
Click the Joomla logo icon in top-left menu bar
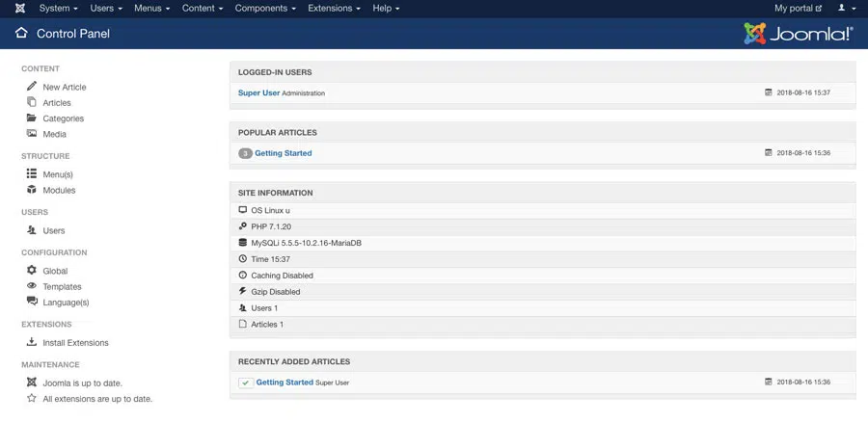pyautogui.click(x=20, y=9)
